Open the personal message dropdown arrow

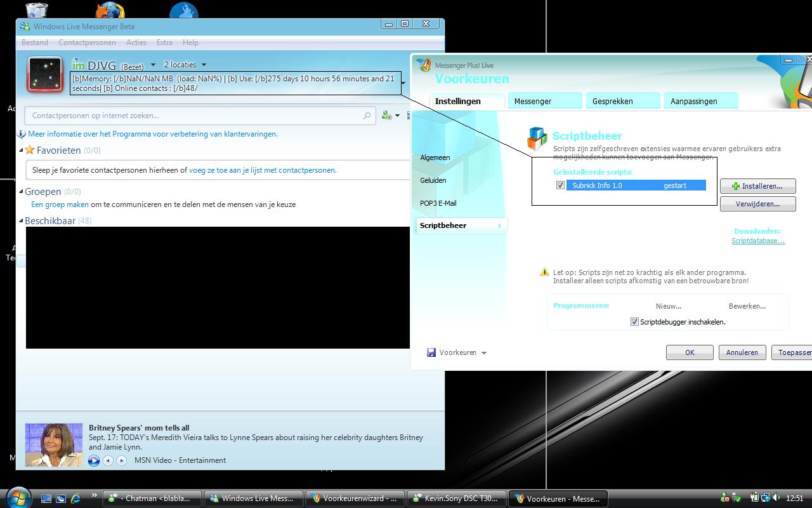point(403,83)
